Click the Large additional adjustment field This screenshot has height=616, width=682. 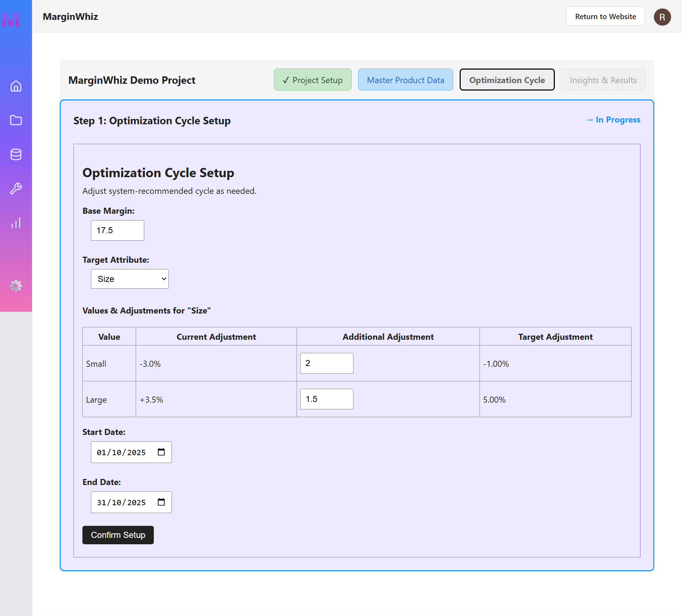[326, 399]
